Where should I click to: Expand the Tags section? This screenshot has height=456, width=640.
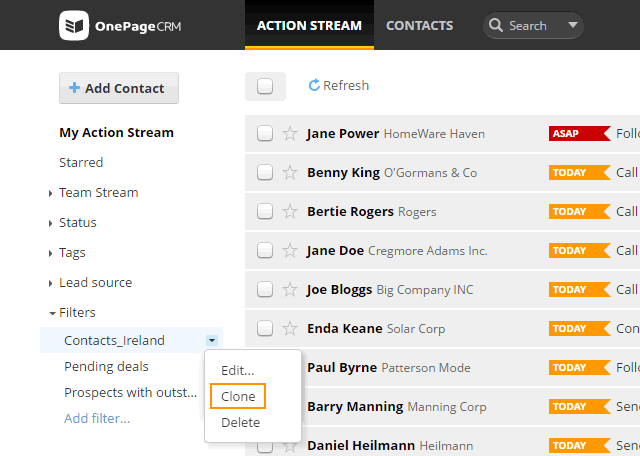point(50,253)
